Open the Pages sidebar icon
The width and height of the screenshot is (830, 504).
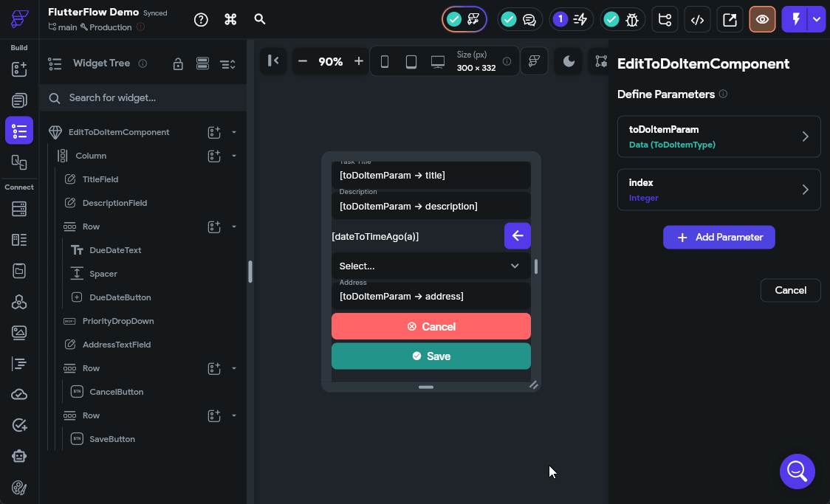pos(19,100)
